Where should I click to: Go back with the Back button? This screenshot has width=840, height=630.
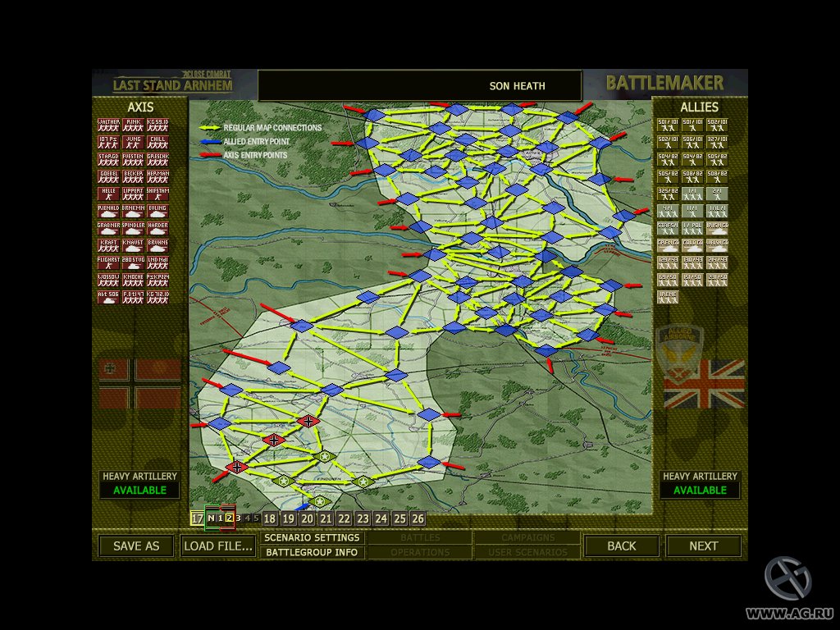pos(621,546)
